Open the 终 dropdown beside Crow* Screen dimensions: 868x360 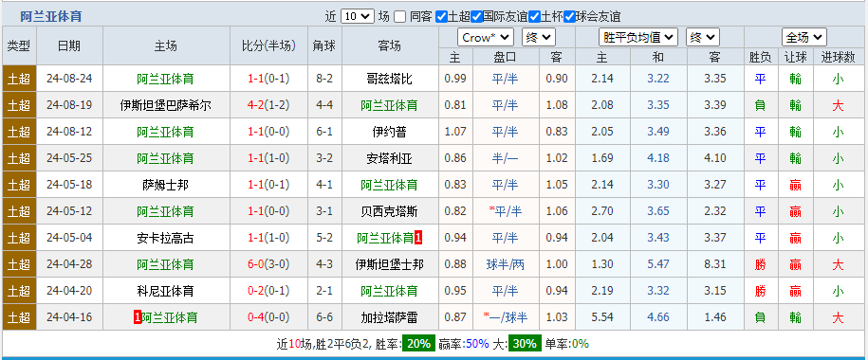[539, 38]
